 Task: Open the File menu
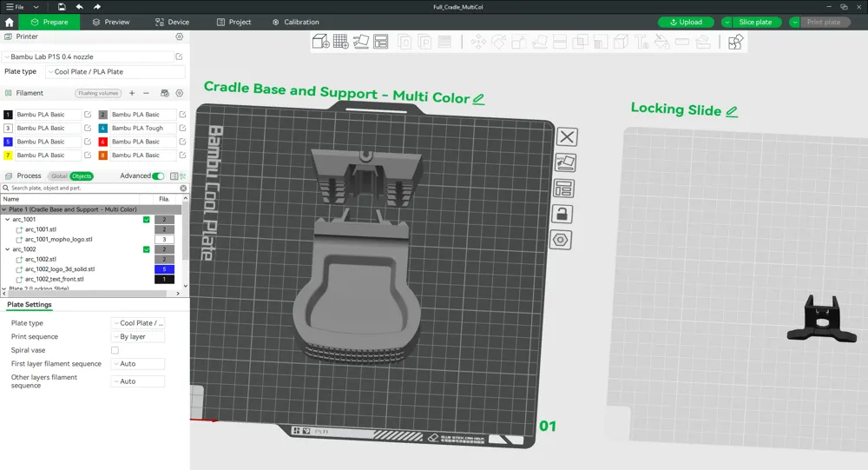pyautogui.click(x=15, y=7)
